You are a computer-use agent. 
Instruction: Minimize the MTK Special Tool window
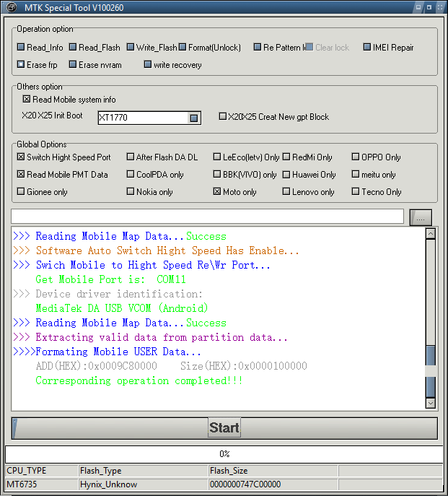(418, 7)
